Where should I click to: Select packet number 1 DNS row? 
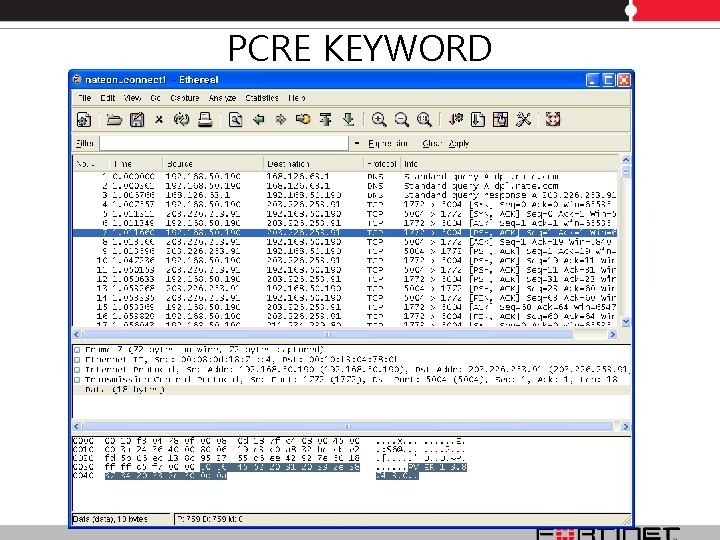point(346,176)
